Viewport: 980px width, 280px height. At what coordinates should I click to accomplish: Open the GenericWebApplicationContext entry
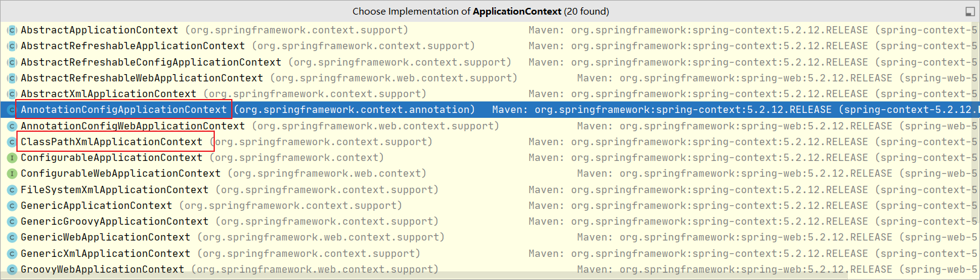tap(105, 237)
